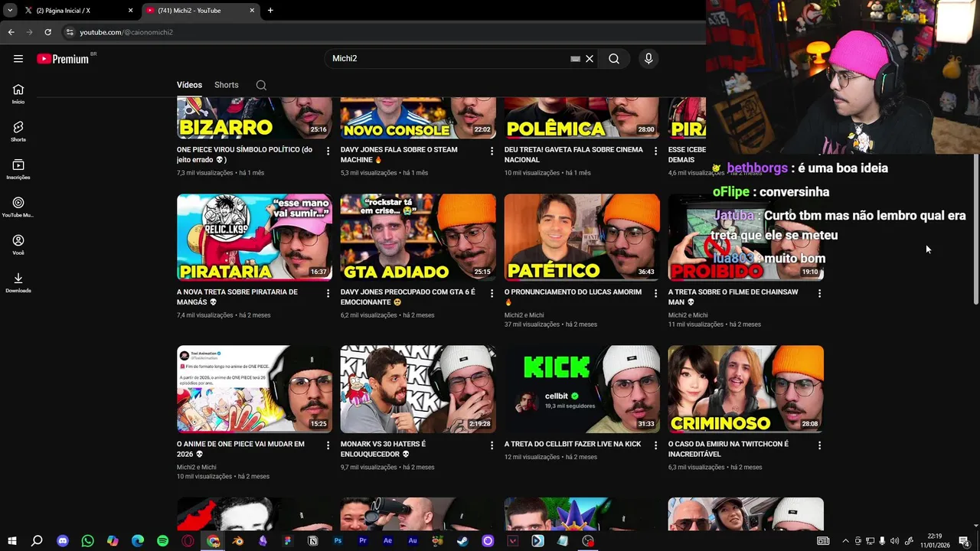Play the CRIMINOSO thumbnail video

point(746,389)
